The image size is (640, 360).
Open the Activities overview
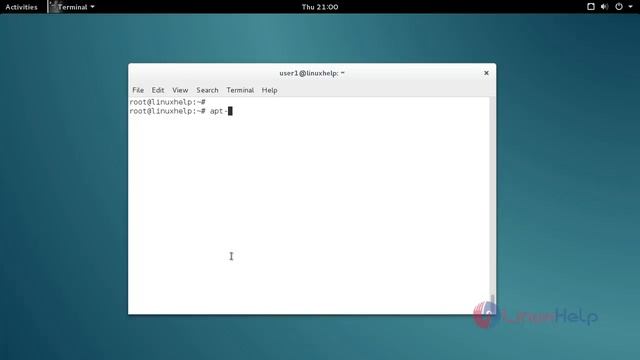tap(21, 7)
